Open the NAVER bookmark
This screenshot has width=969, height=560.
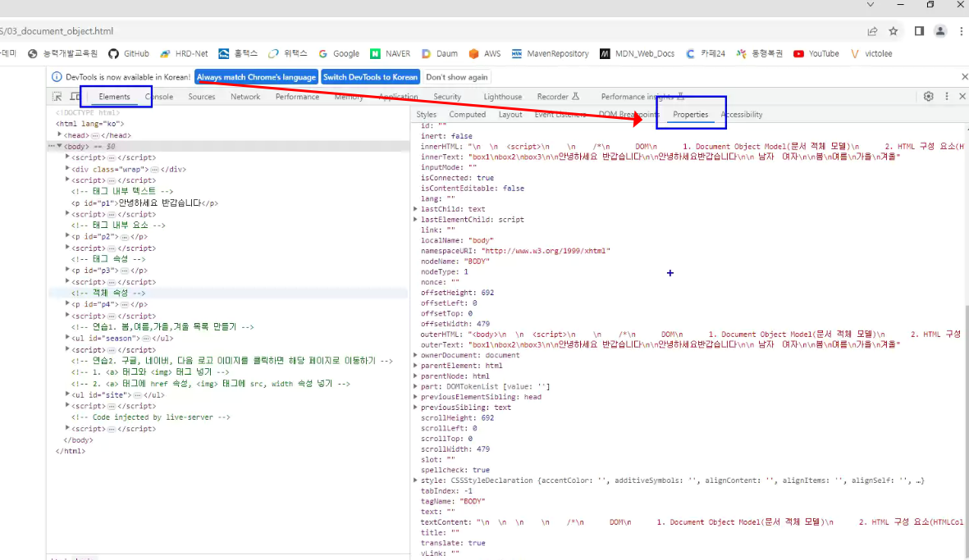(x=390, y=54)
